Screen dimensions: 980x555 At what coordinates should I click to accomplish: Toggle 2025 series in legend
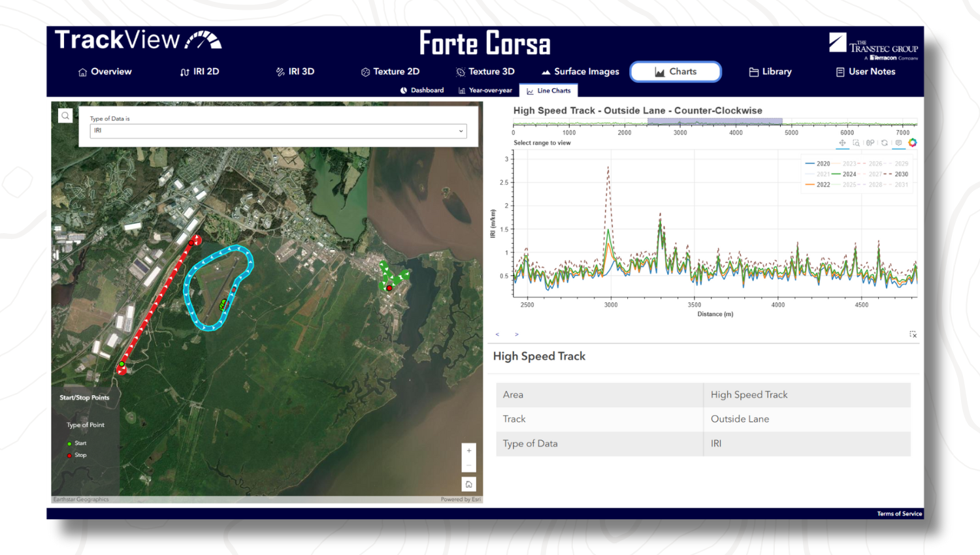(x=843, y=185)
